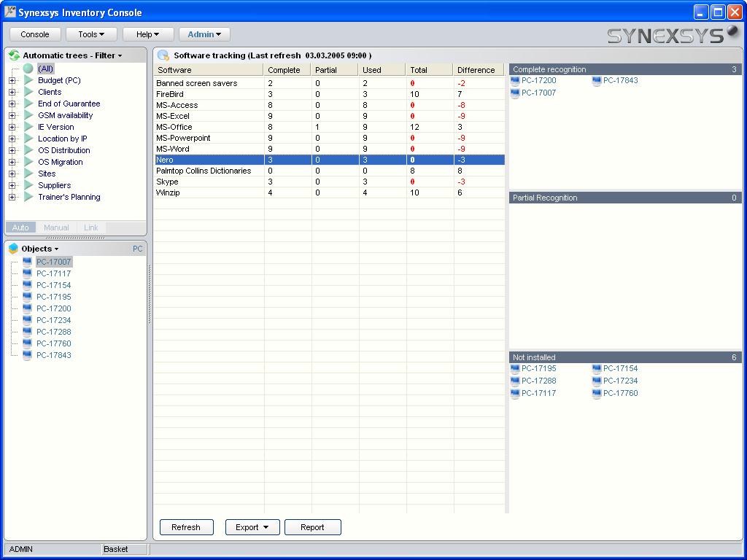The width and height of the screenshot is (747, 560).
Task: Expand the Sites tree node
Action: point(12,174)
